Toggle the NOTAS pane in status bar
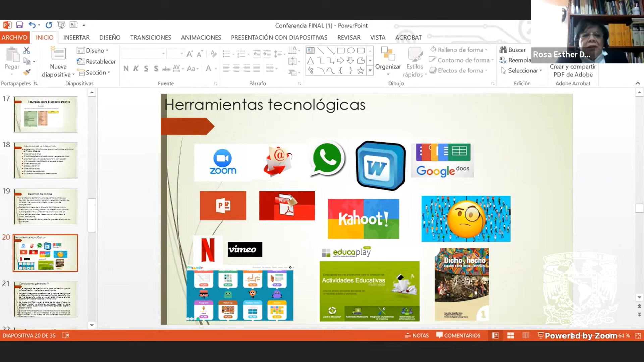Viewport: 644px width, 362px height. [417, 335]
